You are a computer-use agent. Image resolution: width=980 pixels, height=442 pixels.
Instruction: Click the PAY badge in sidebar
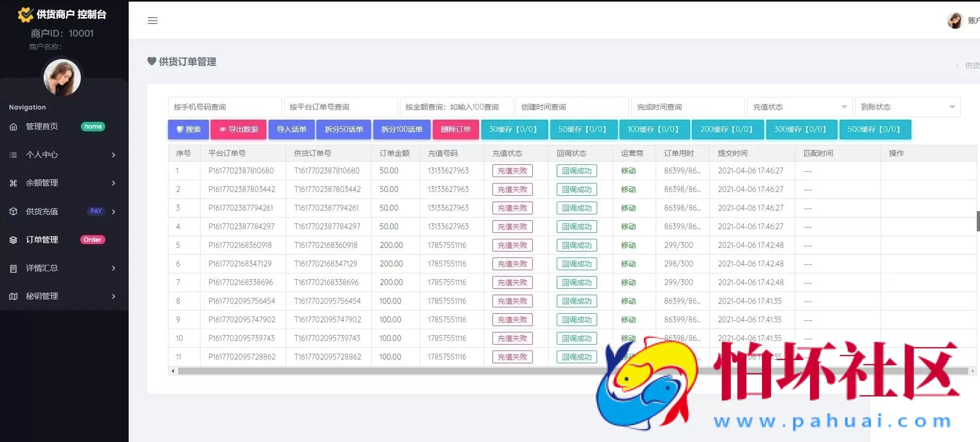click(96, 211)
